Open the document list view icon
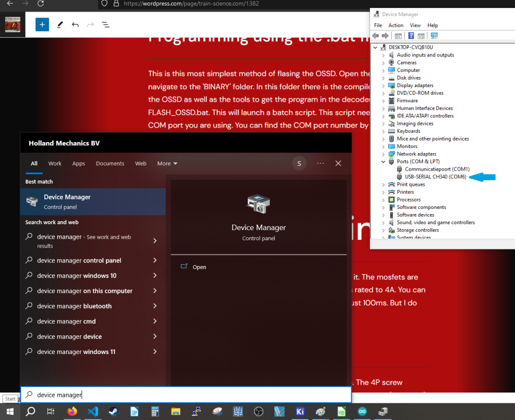The height and width of the screenshot is (420, 515). coord(105,24)
